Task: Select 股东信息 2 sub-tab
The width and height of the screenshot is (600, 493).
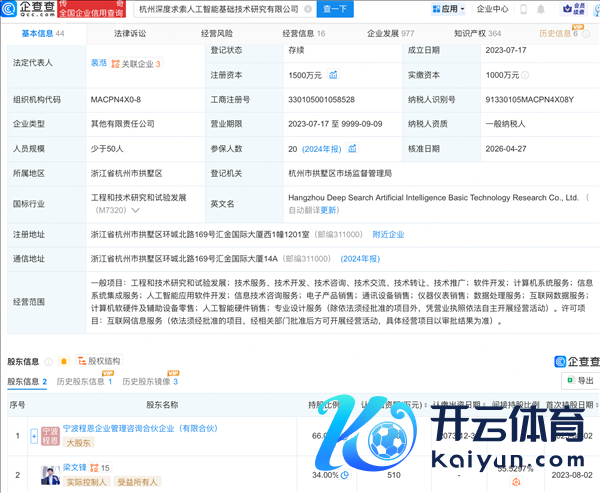Action: [x=27, y=382]
